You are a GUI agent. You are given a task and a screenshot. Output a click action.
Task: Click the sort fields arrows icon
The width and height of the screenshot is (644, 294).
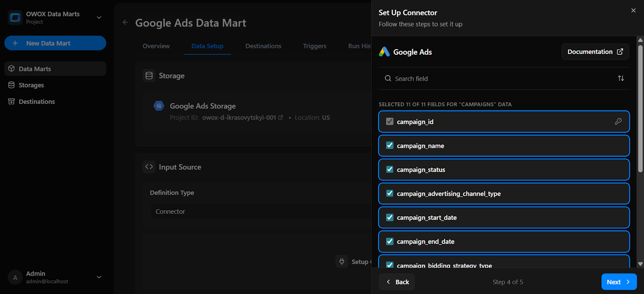[621, 78]
